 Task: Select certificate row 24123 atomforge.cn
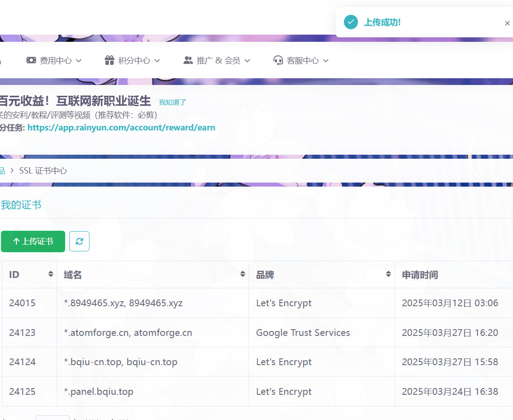point(258,332)
